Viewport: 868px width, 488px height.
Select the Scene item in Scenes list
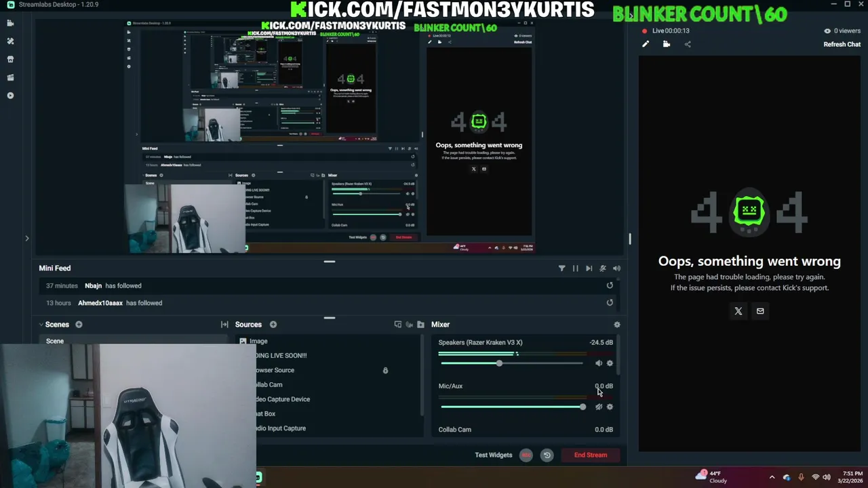pyautogui.click(x=132, y=341)
